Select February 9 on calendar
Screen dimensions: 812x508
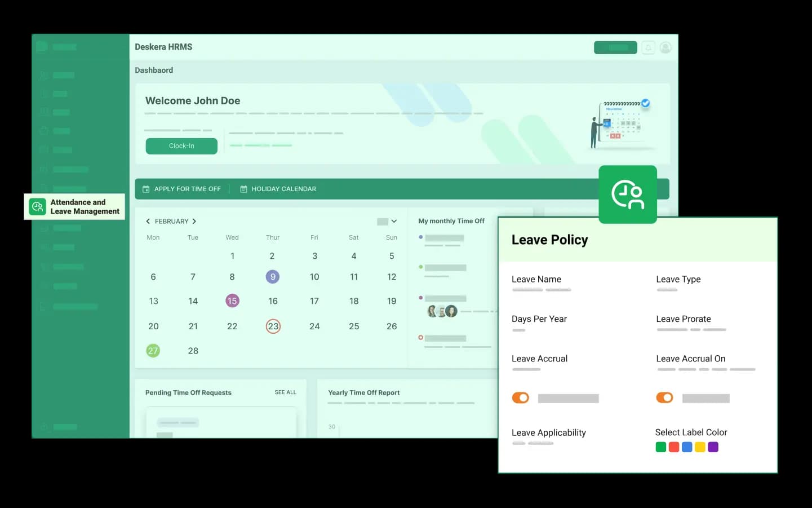273,277
